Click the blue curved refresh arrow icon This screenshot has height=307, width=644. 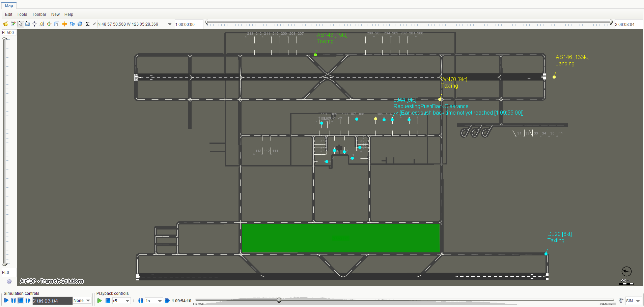pyautogui.click(x=72, y=24)
